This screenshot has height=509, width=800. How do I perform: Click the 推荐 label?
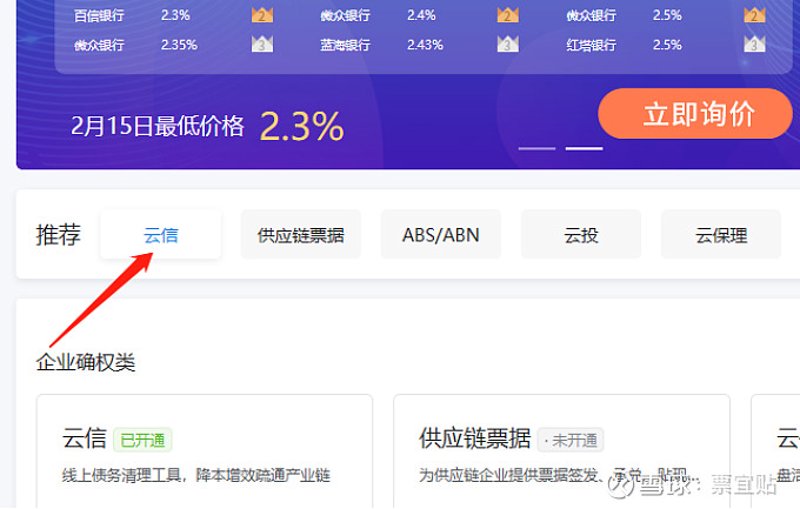click(58, 235)
